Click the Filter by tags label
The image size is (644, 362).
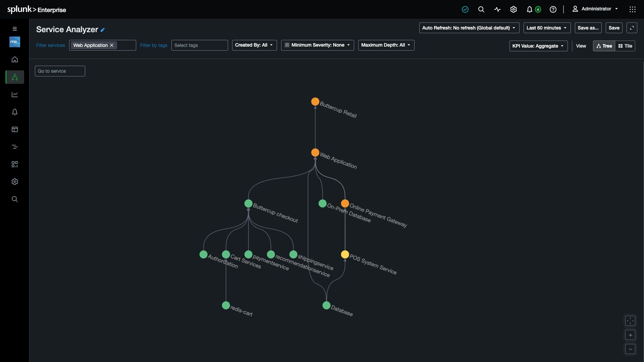pos(154,45)
